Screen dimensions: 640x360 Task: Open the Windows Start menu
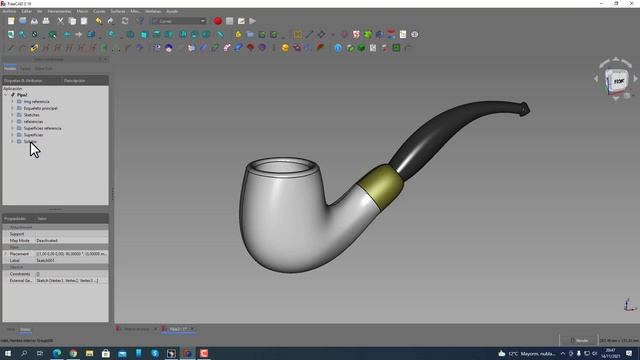(7, 353)
